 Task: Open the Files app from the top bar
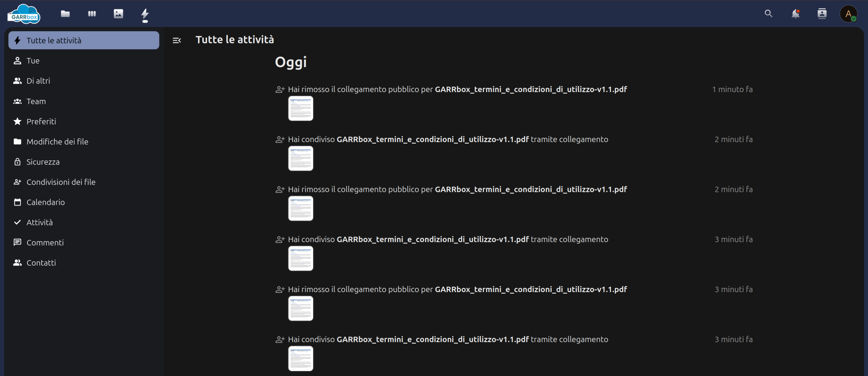(65, 14)
